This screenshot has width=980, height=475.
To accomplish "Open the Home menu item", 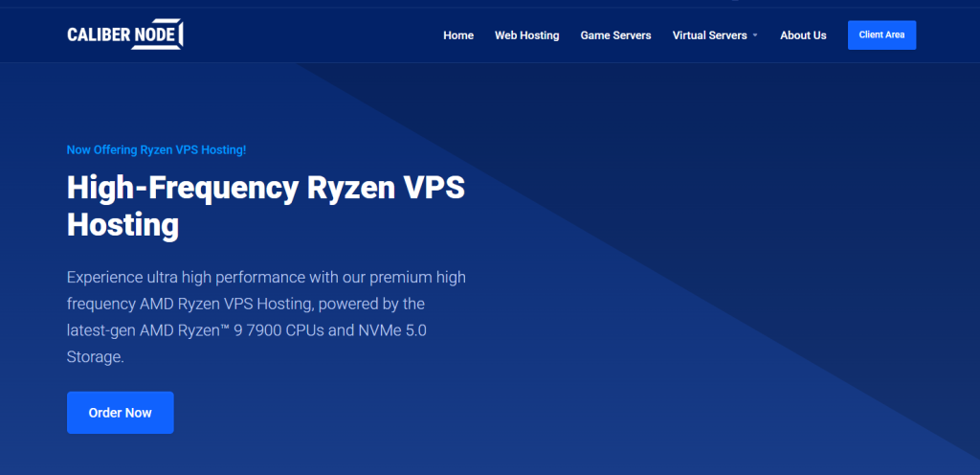I will [x=458, y=35].
